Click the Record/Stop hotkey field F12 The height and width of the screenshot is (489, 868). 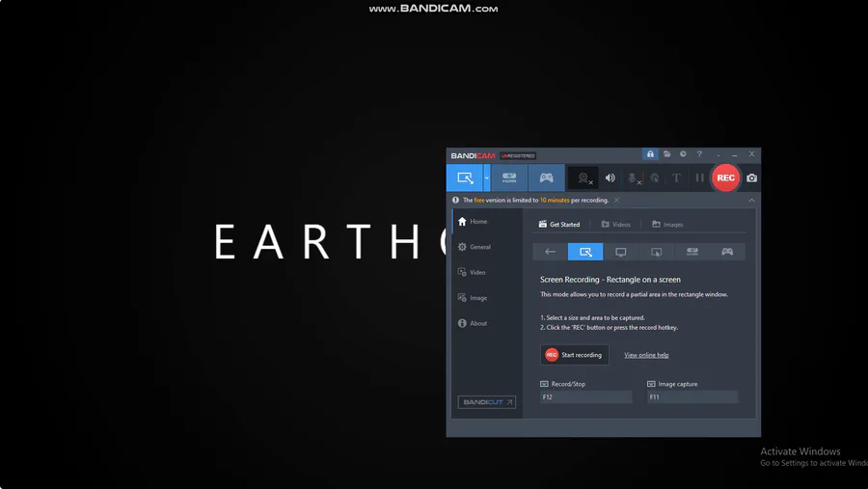(585, 397)
